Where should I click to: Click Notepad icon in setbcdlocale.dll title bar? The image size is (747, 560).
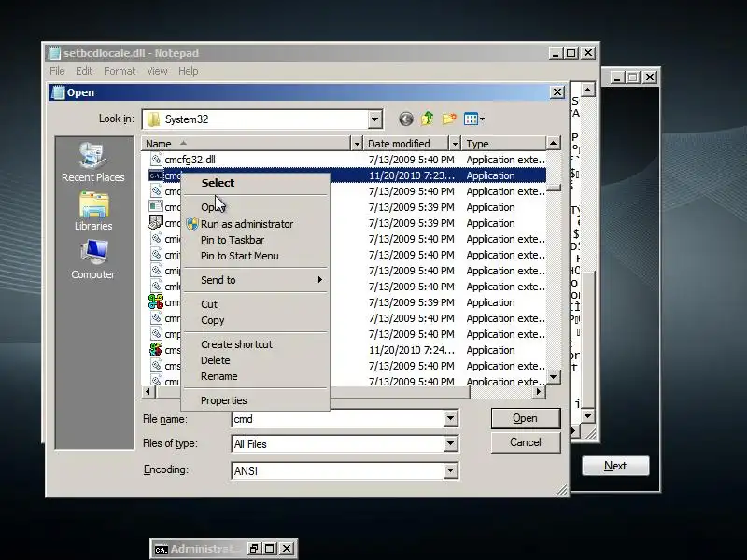click(x=55, y=53)
